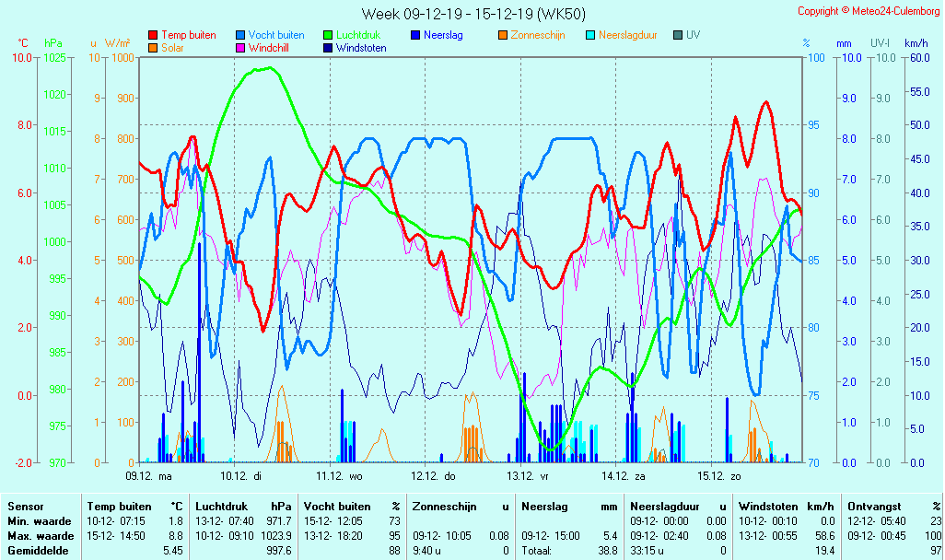
Task: Click the UV legend swatch
Action: [x=678, y=35]
